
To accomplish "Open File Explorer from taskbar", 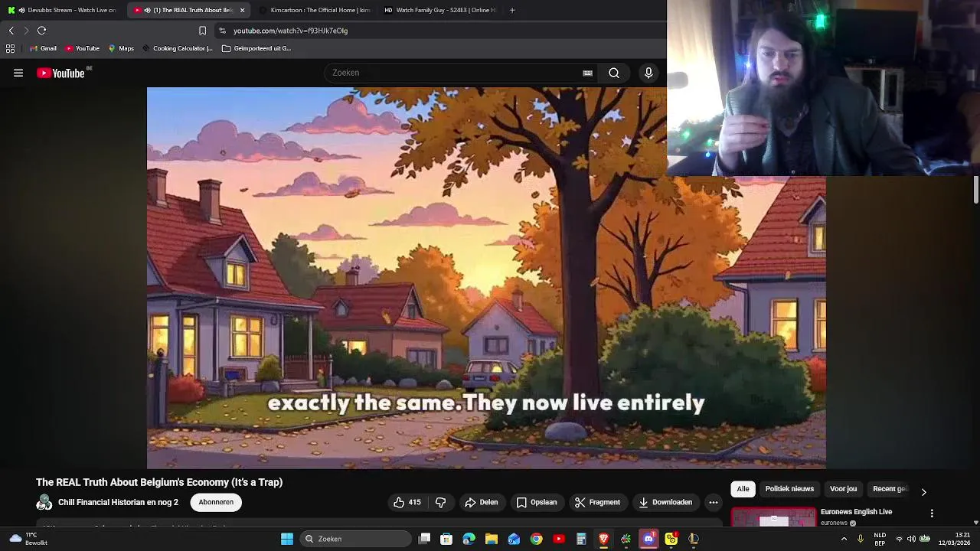I will click(491, 539).
